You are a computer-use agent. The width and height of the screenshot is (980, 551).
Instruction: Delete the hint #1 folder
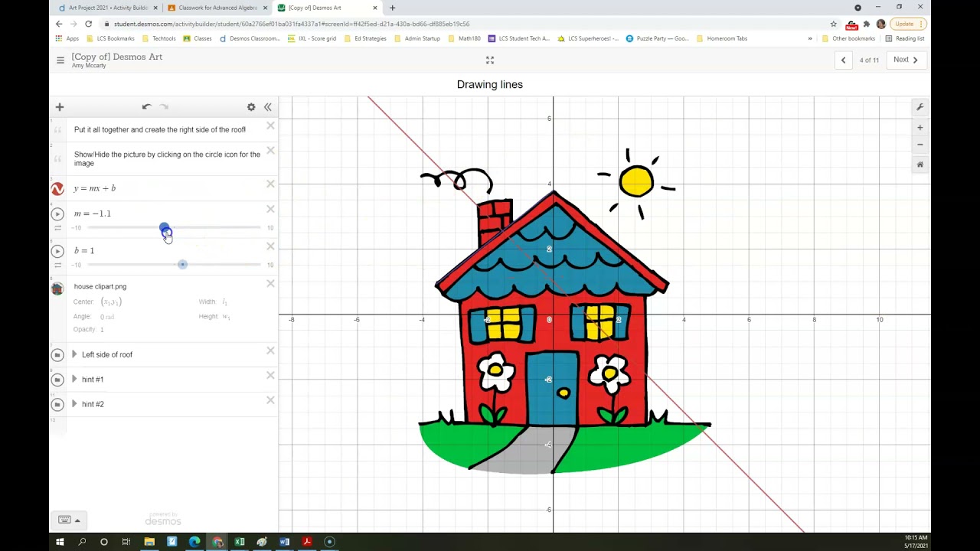point(270,376)
